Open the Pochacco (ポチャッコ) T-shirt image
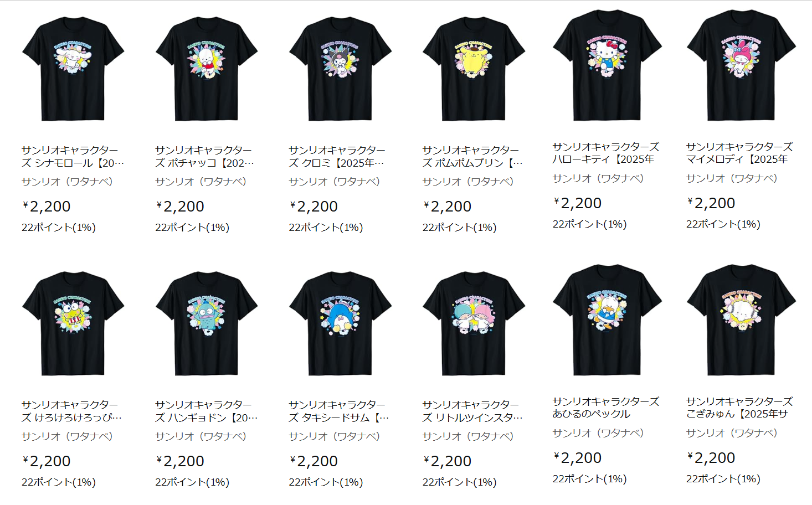This screenshot has height=505, width=812. (x=207, y=69)
